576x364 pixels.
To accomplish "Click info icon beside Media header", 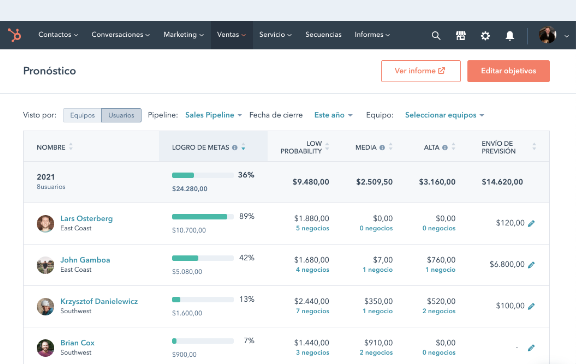I will click(x=382, y=148).
